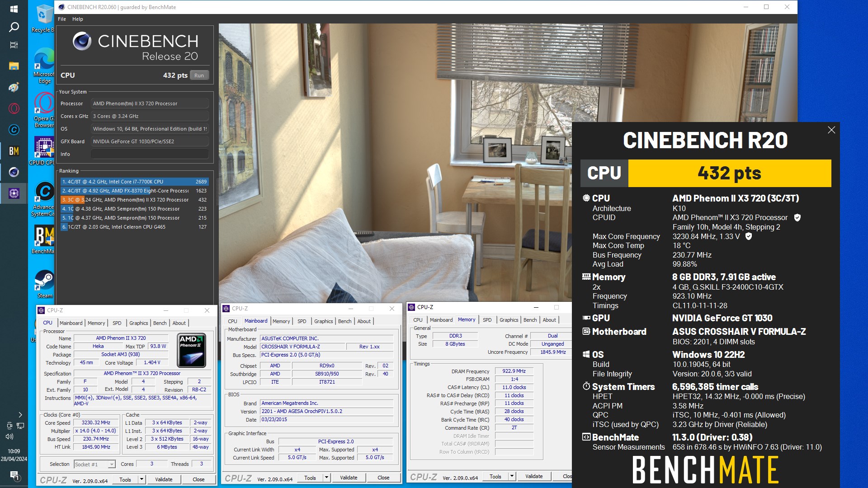Viewport: 868px width, 488px height.
Task: Open Microsoft Edge desktop shortcut
Action: (x=44, y=66)
